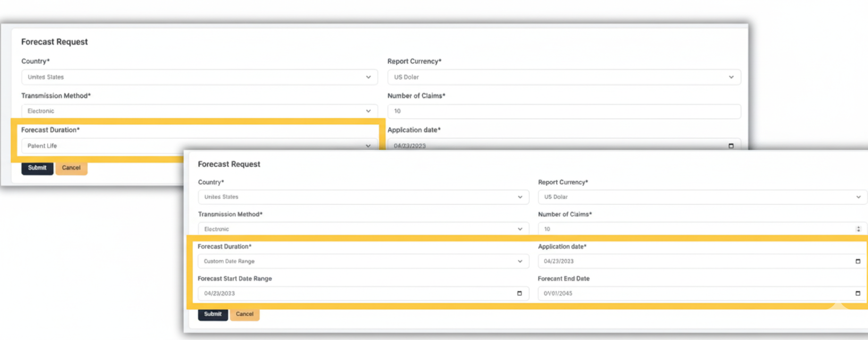Click calendar icon in front form's Application date

857,261
